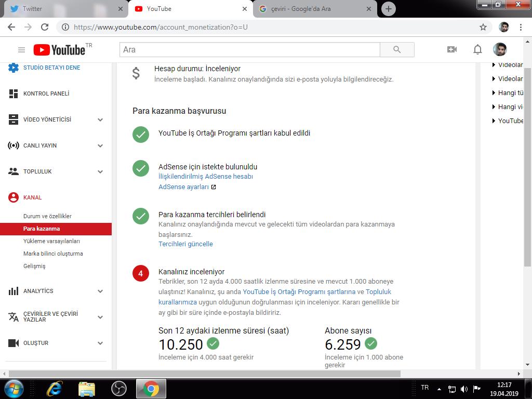Click the Chrome profile avatar in toolbar
Viewport: 532px width, 399px height.
coord(504,27)
